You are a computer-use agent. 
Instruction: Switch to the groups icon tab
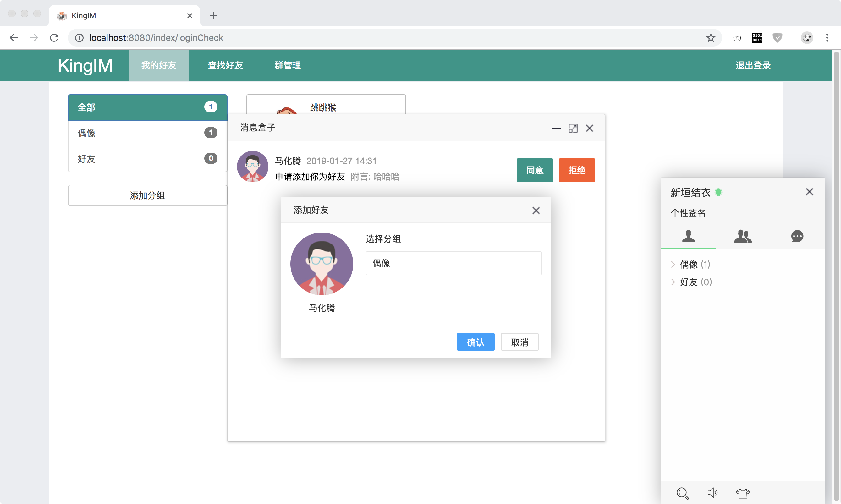(743, 236)
